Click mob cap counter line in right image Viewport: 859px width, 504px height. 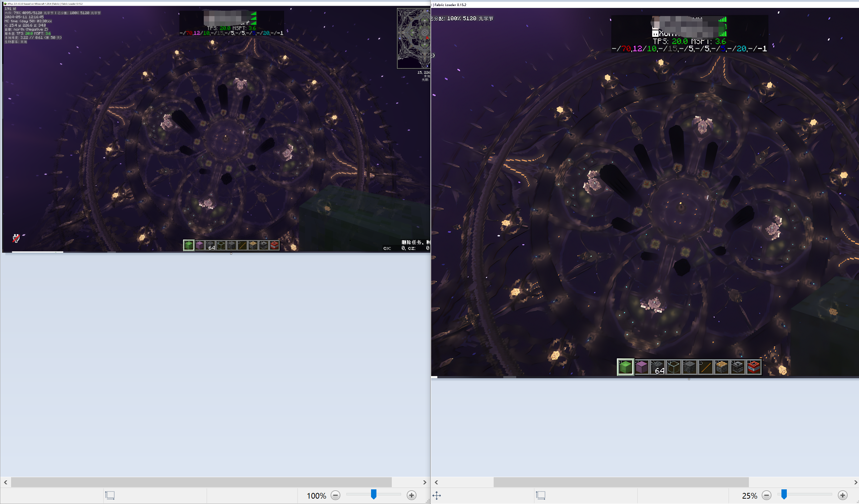pos(689,49)
